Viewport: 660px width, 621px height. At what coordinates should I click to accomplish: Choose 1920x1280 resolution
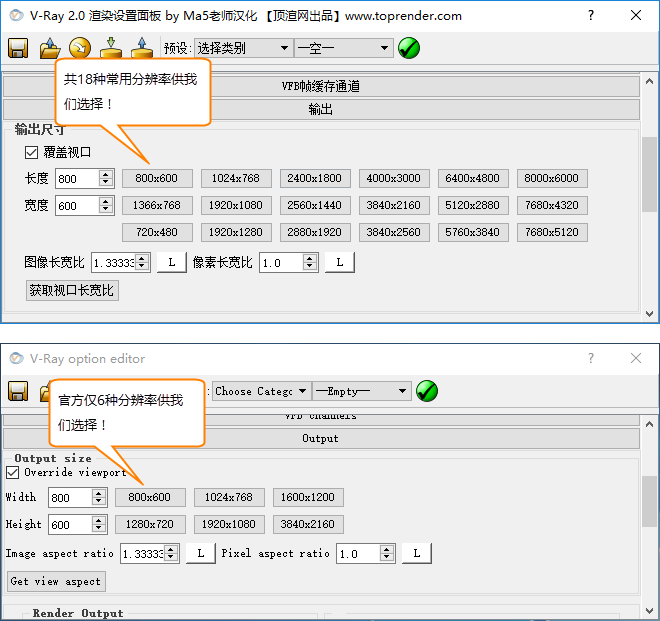click(236, 232)
